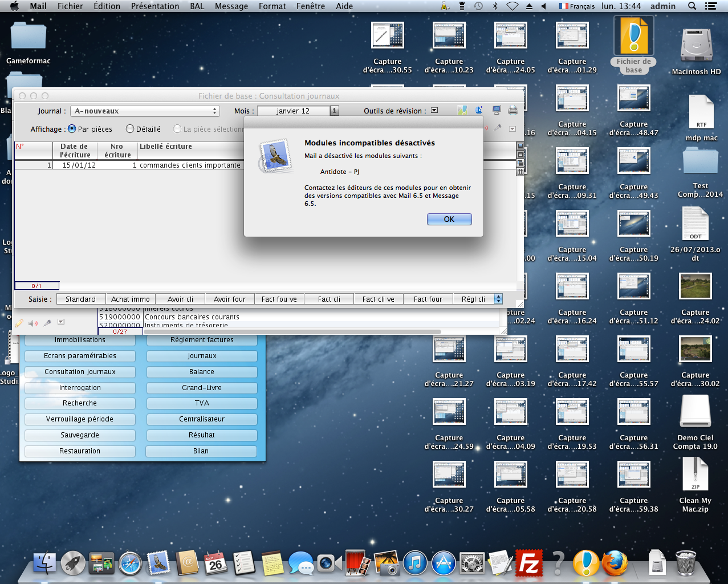Screen dimensions: 728x584
Task: Click the printer icon in Consultation journaux
Action: click(x=513, y=110)
